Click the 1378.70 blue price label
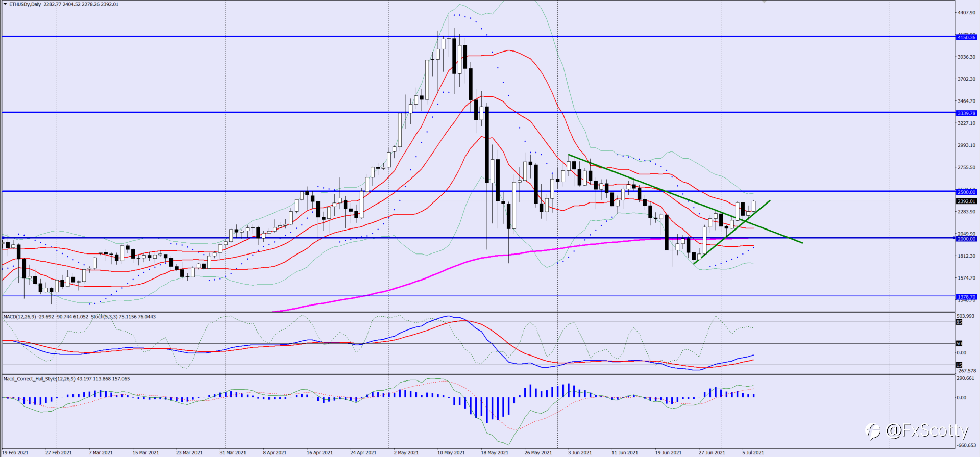980x457 pixels. [966, 297]
